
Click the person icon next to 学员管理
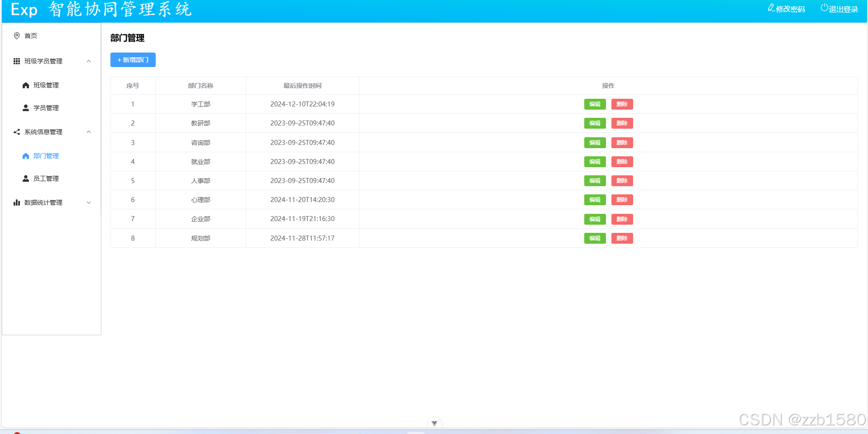point(26,108)
